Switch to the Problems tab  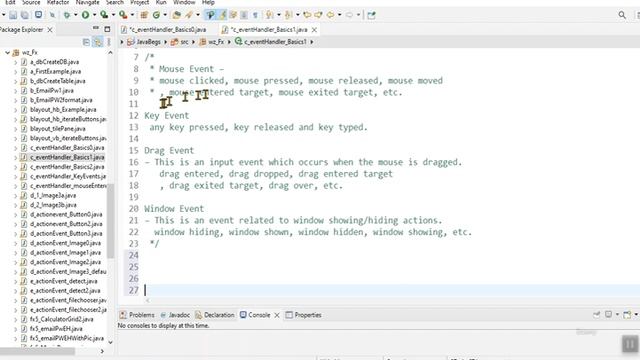[x=137, y=315]
